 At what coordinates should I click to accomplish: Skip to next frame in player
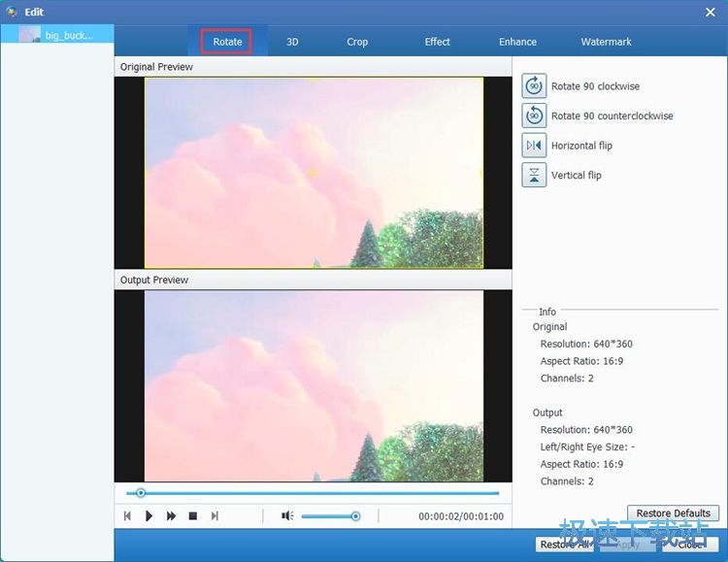point(215,516)
